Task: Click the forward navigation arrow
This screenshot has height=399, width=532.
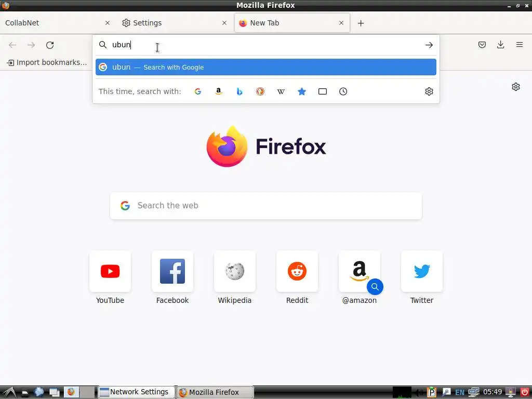Action: click(x=31, y=45)
